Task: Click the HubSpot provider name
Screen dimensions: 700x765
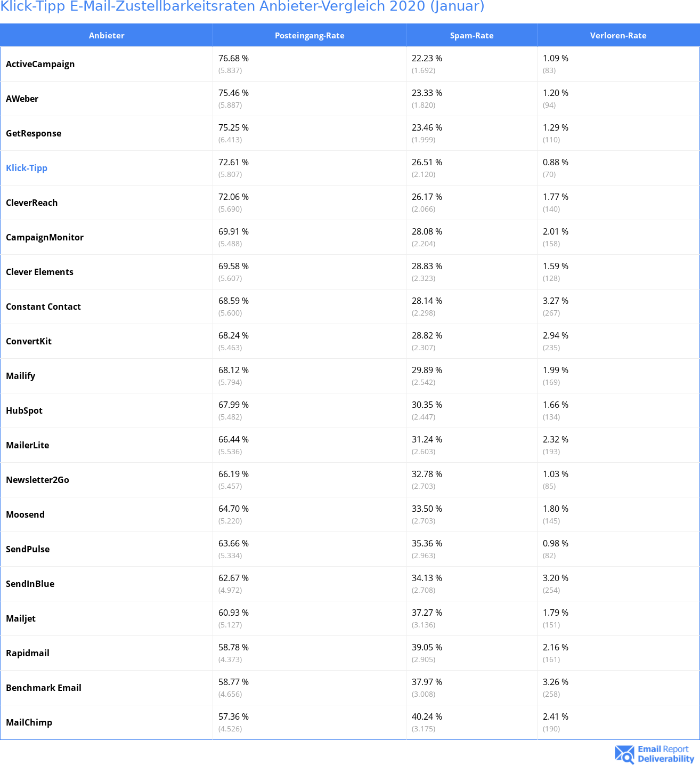Action: 25,410
